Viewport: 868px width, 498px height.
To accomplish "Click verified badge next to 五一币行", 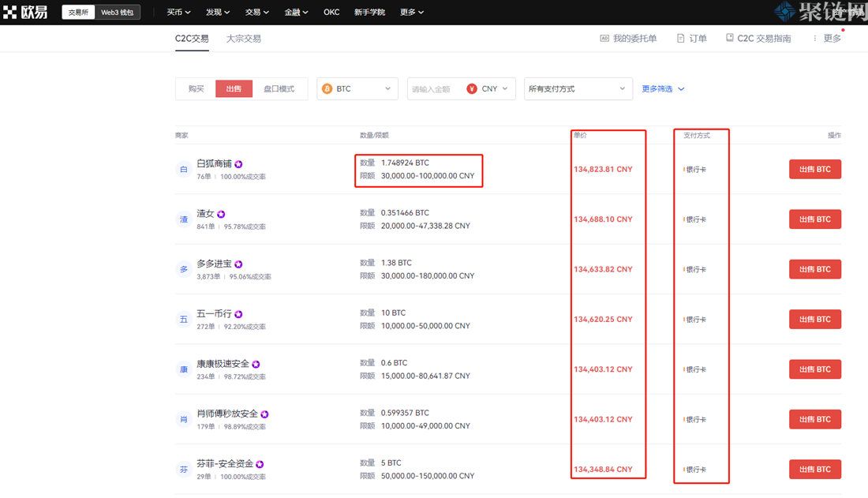I will (x=238, y=314).
